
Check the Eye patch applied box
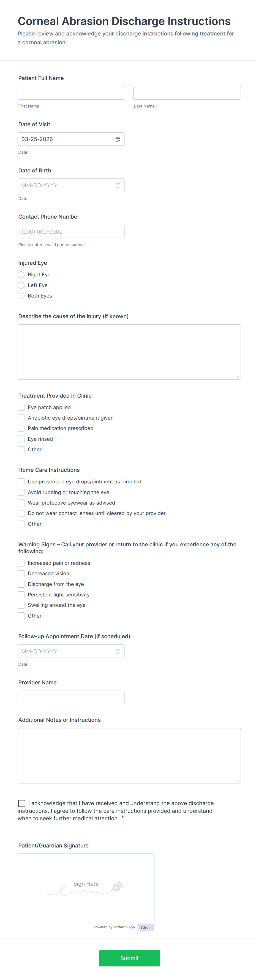coord(21,408)
